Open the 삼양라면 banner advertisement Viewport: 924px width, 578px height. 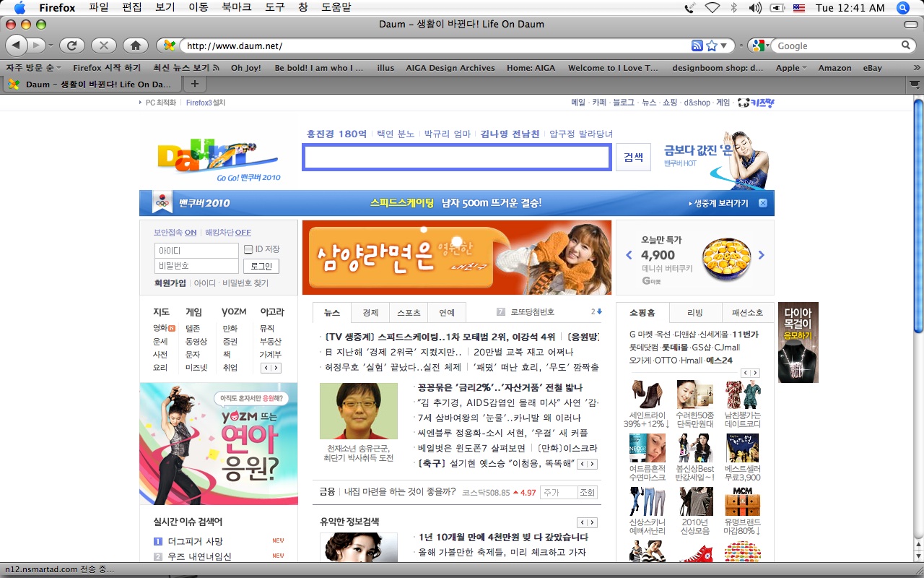pos(457,258)
